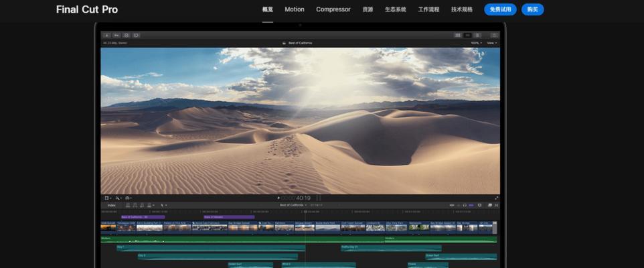Viewport: 644px width, 268px height.
Task: Click the fourth icon in top-left toolbar group
Action: click(137, 36)
